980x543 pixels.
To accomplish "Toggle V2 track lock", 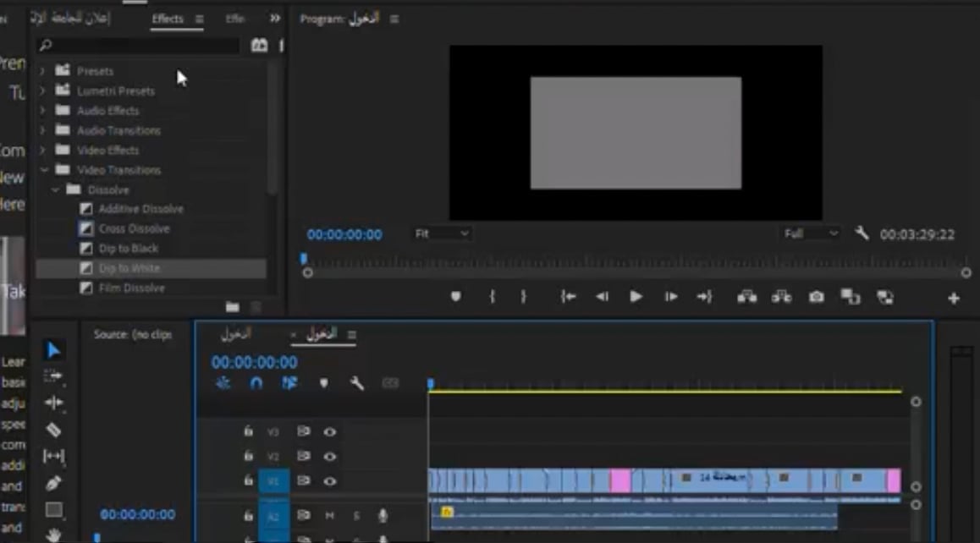I will click(x=248, y=456).
